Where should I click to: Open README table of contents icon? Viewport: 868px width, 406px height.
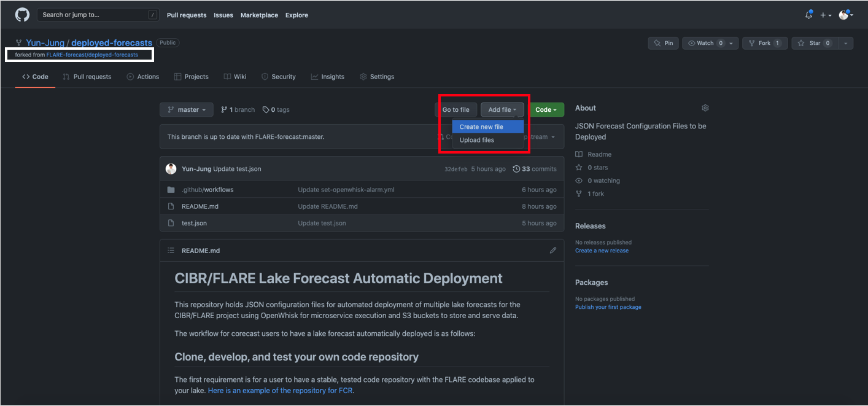click(171, 251)
